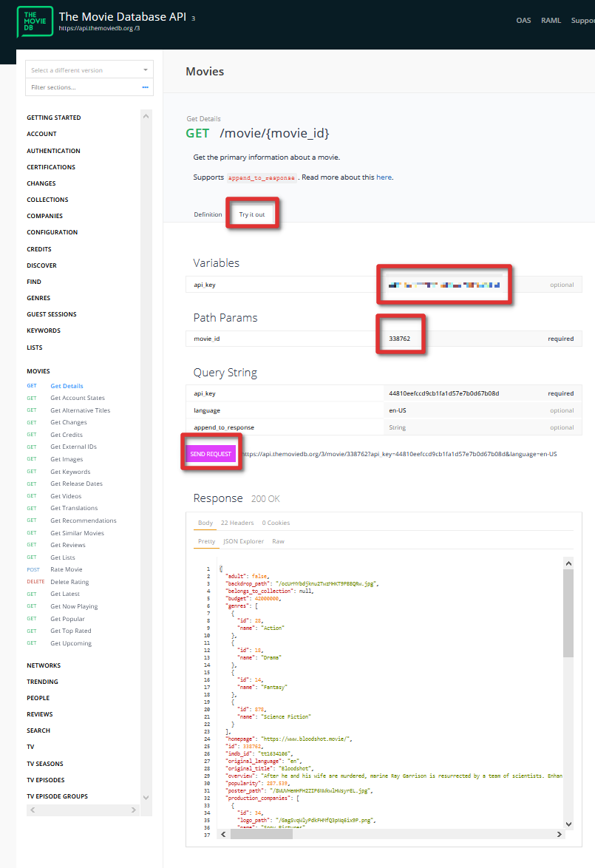This screenshot has height=868, width=595.
Task: Expand the TV Seasons section
Action: click(x=45, y=764)
